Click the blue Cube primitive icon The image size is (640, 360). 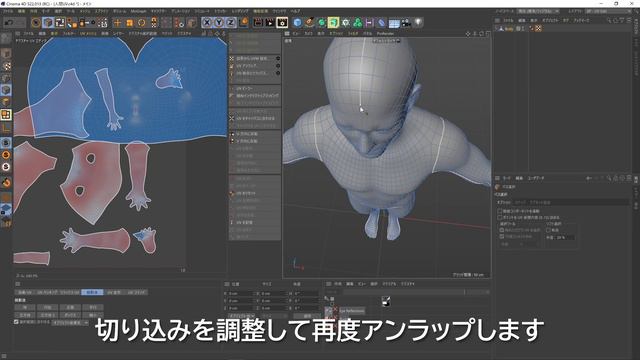pyautogui.click(x=297, y=23)
